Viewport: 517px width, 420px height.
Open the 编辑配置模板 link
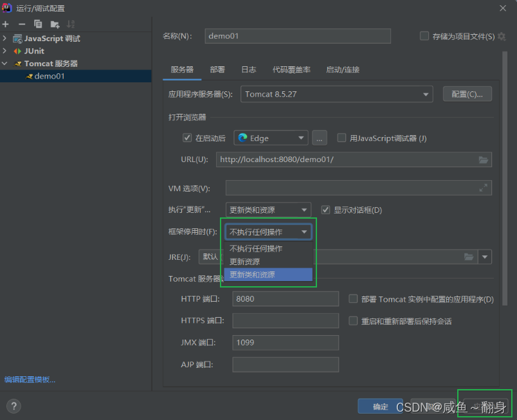(30, 379)
